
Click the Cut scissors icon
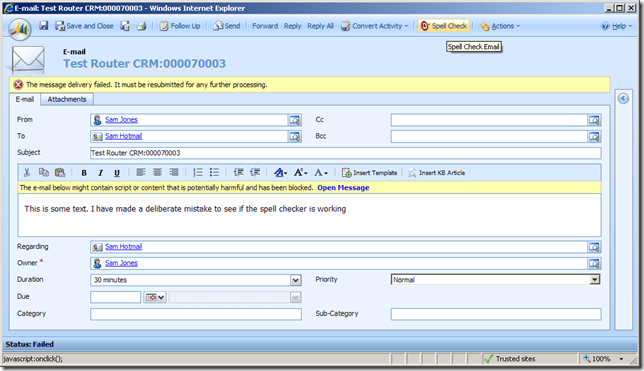pyautogui.click(x=27, y=173)
